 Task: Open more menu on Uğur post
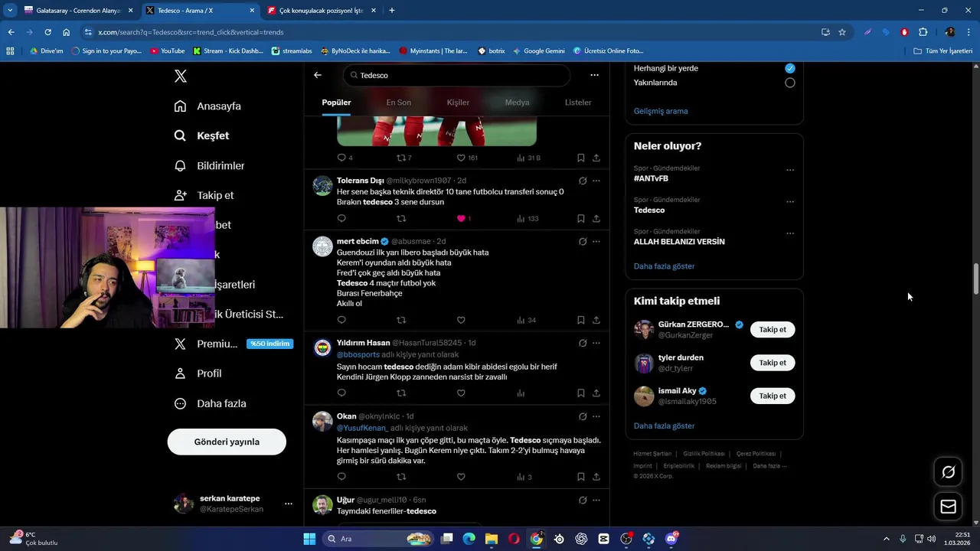coord(596,500)
